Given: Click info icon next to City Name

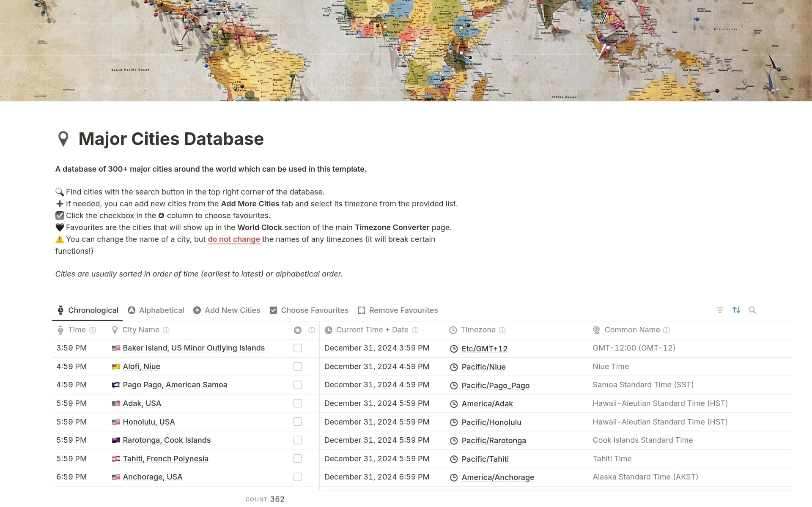Looking at the screenshot, I should [x=166, y=330].
